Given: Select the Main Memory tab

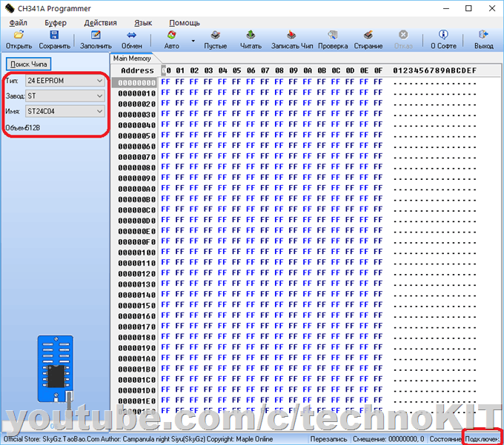Looking at the screenshot, I should [x=132, y=58].
